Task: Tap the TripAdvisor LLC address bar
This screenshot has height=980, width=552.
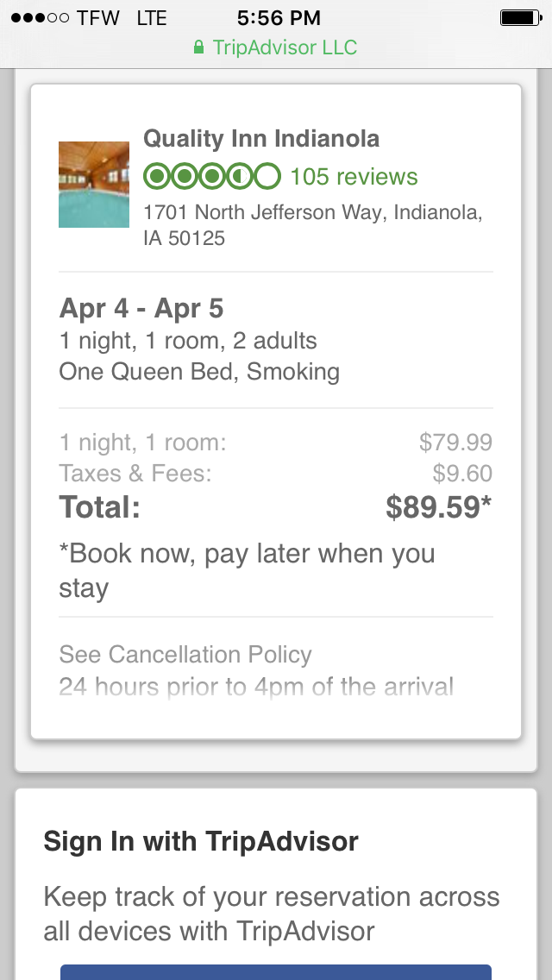Action: [285, 47]
